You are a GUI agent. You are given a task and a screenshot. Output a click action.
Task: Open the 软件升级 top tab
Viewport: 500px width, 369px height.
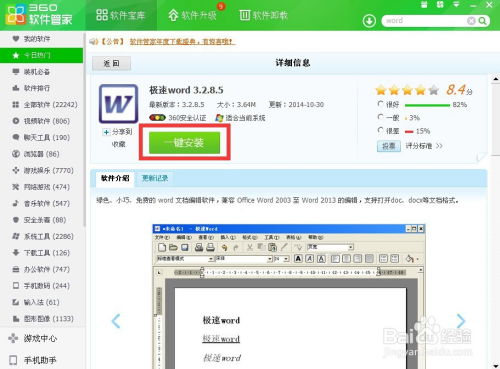pos(192,15)
